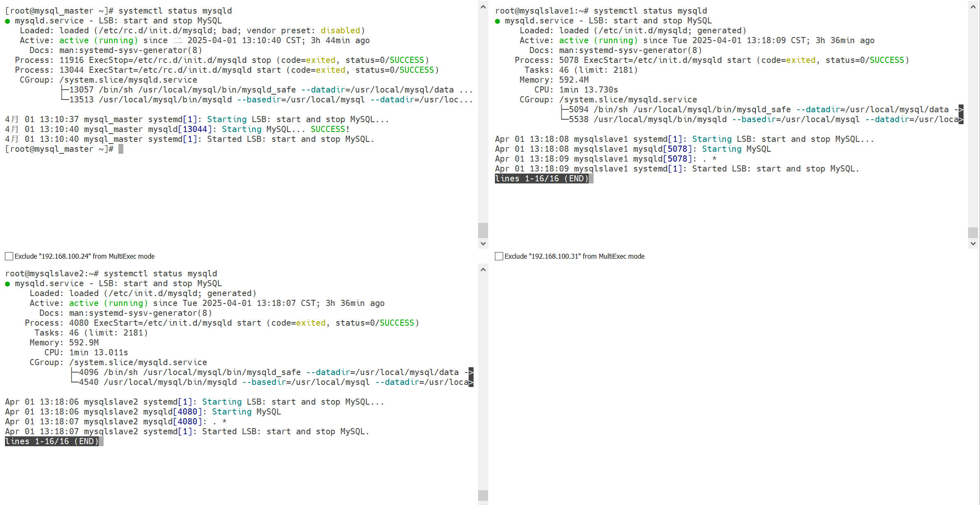Click scrollbar thumb in mysqlslave1 pane
The width and height of the screenshot is (980, 505).
(973, 232)
